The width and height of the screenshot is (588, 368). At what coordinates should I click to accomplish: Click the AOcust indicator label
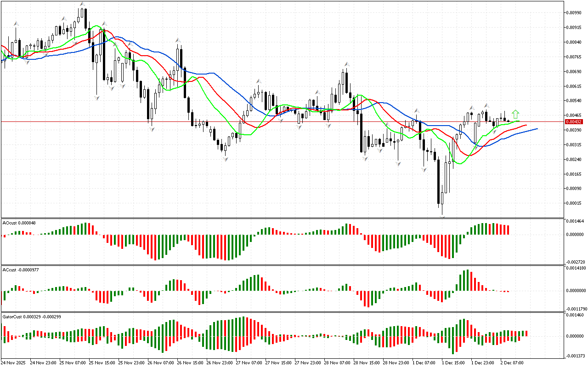(19, 223)
